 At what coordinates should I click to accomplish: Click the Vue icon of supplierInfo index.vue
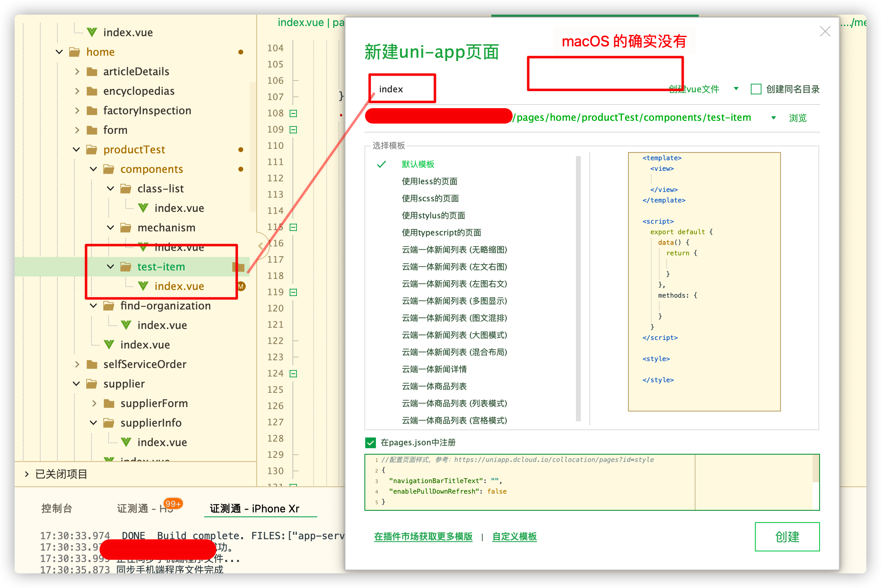(126, 442)
